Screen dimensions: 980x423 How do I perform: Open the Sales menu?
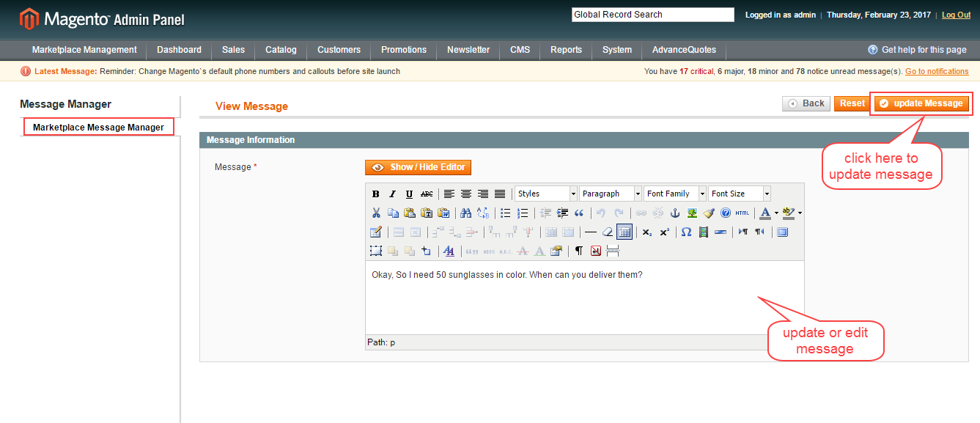pos(233,50)
